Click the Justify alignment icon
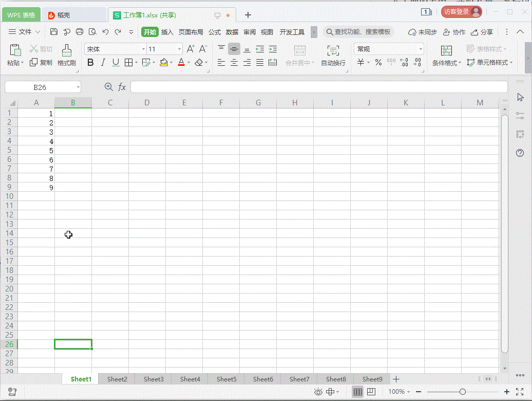 point(259,63)
